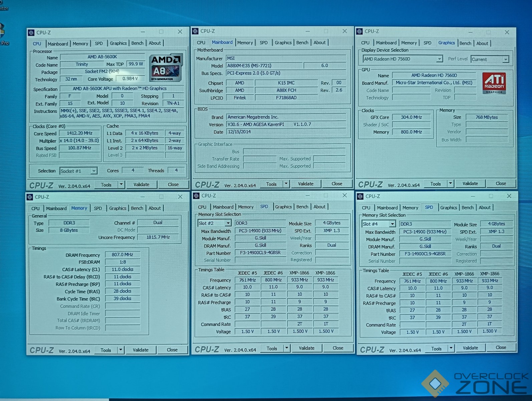
Task: Click the BIOS brand American Megatrends Inc.
Action: pos(286,117)
